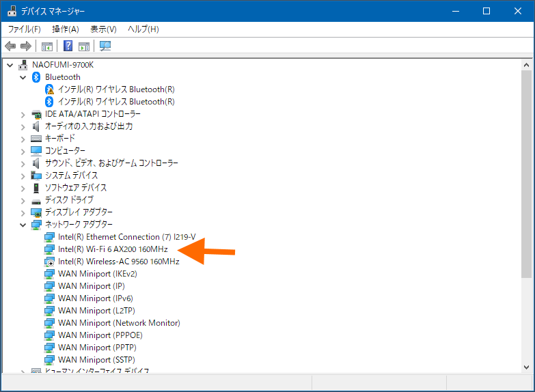Expand the ディスク ドライブ category
Viewport: 535px width, 392px height.
(x=23, y=201)
